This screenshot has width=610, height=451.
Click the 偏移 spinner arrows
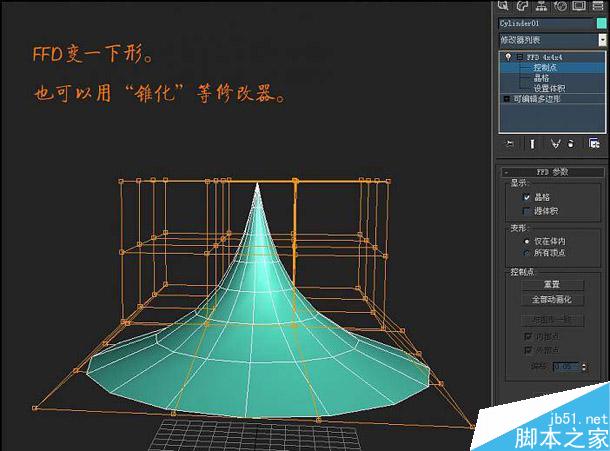pos(584,367)
